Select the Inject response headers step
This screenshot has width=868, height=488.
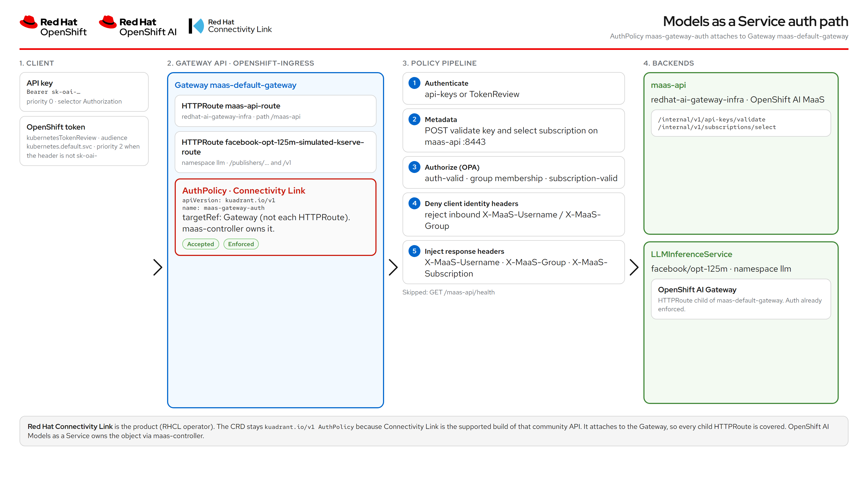(513, 262)
